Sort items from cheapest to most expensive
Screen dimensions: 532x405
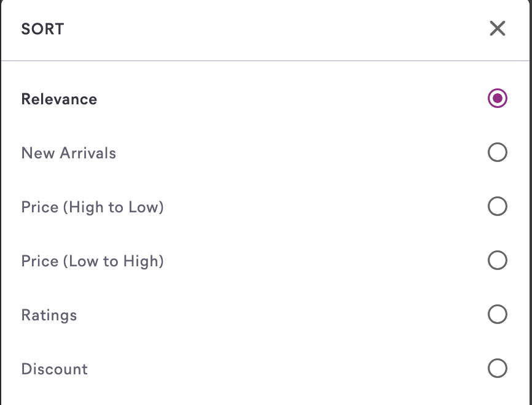[x=497, y=261]
